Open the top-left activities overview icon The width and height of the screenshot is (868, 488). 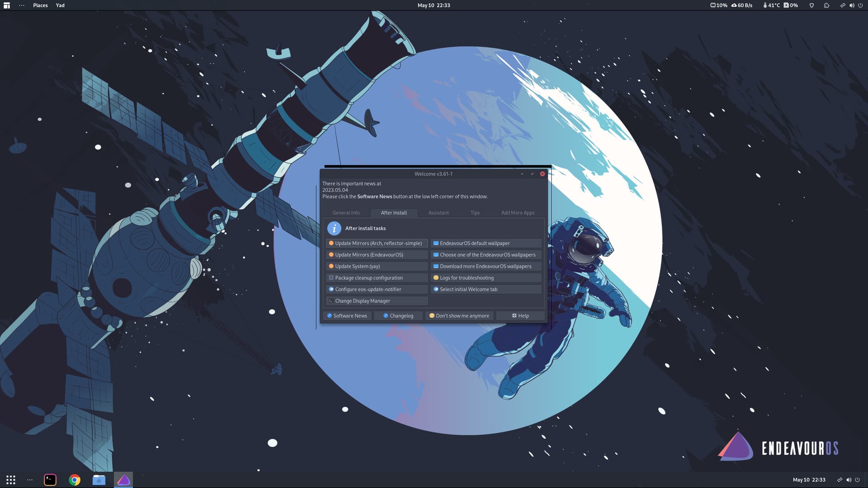pos(7,5)
